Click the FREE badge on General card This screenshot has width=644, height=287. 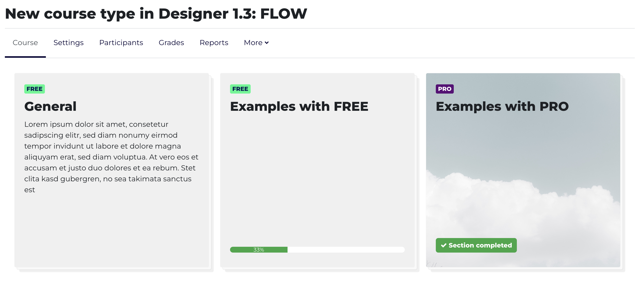pyautogui.click(x=34, y=89)
